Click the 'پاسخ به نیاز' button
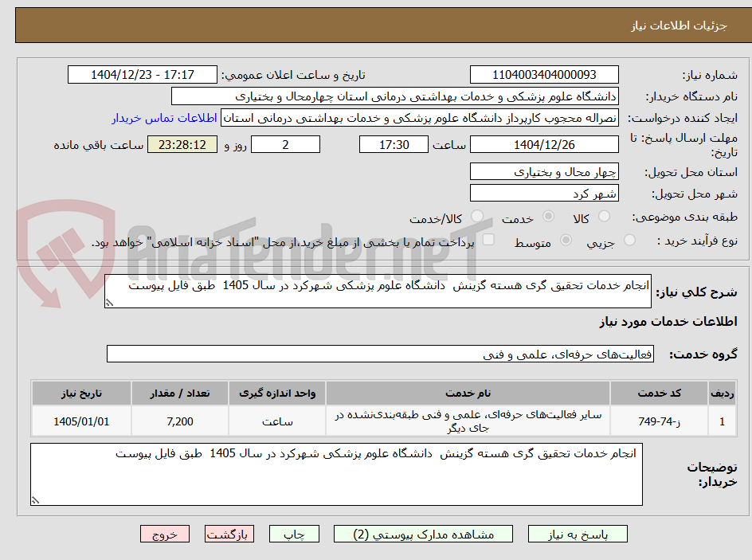Image resolution: width=752 pixels, height=560 pixels. click(x=578, y=534)
